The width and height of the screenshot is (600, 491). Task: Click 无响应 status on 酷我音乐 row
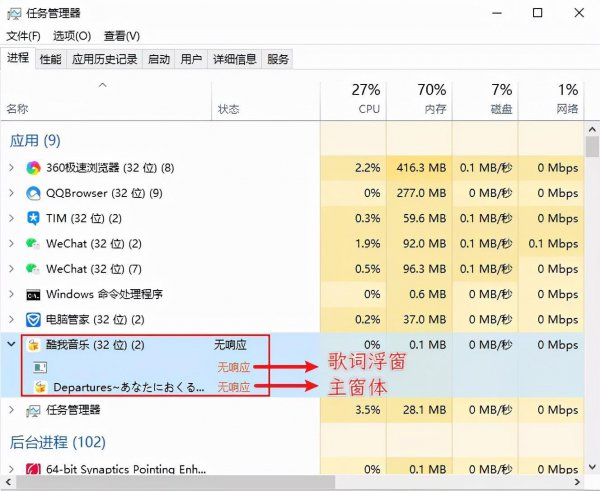(x=230, y=345)
